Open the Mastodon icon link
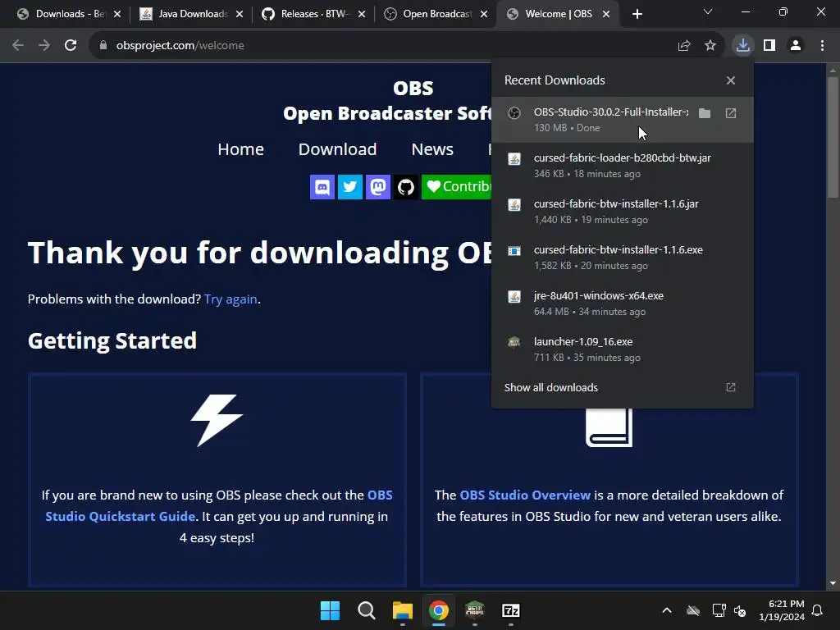Image resolution: width=840 pixels, height=630 pixels. [377, 187]
